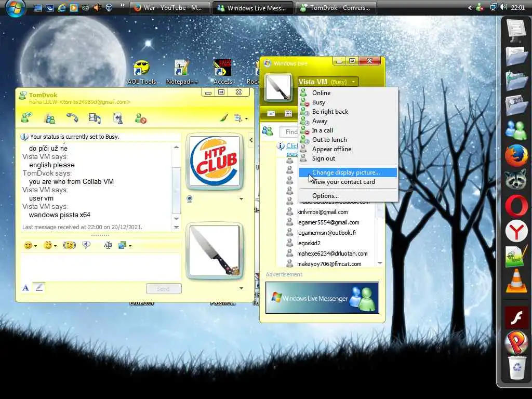The height and width of the screenshot is (399, 532).
Task: Start a call with the phone icon
Action: click(72, 118)
